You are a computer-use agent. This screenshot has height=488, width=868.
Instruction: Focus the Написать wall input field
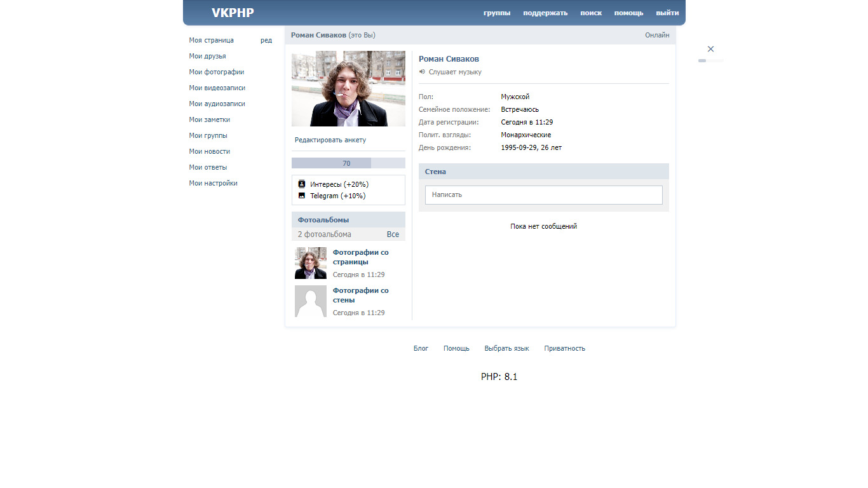544,194
